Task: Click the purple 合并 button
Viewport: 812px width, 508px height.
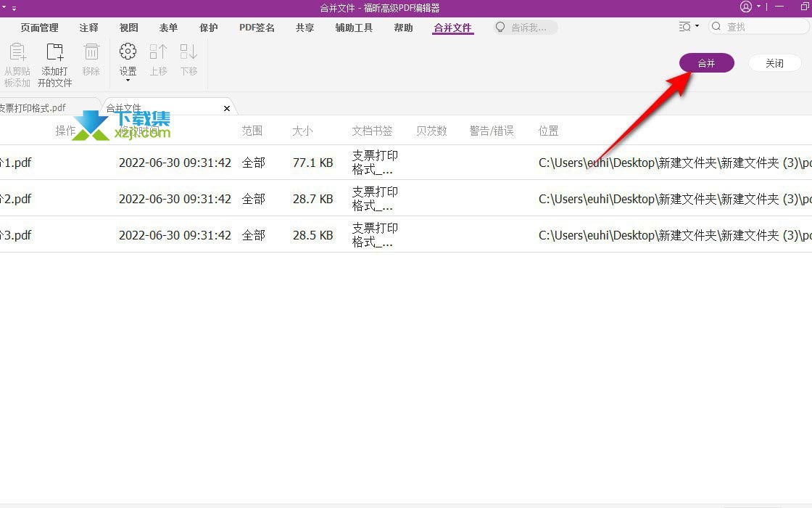Action: 706,62
